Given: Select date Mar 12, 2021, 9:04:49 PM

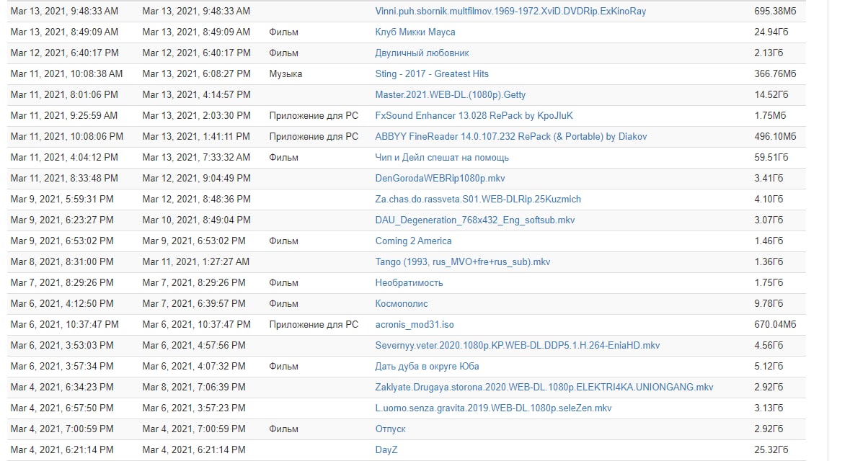Looking at the screenshot, I should (x=196, y=179).
